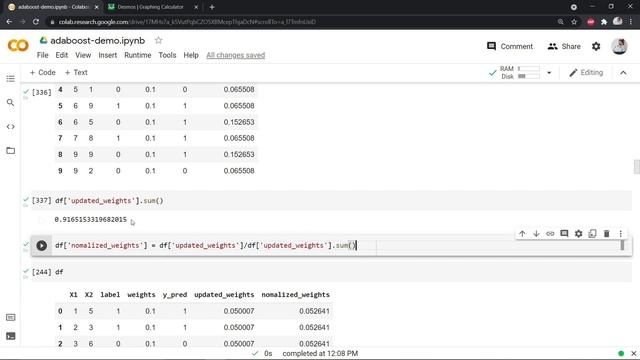Image resolution: width=640 pixels, height=360 pixels.
Task: Open the Insert menu
Action: (x=108, y=55)
